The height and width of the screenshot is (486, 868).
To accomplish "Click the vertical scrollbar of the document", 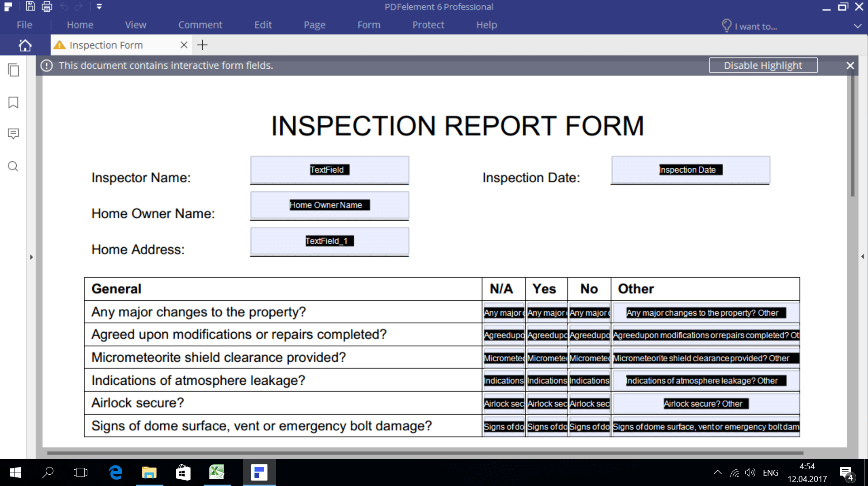I will pos(852,136).
